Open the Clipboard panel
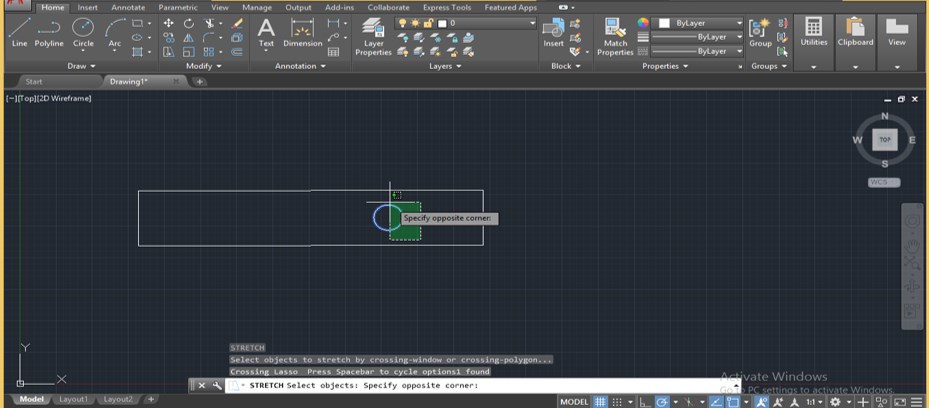929x408 pixels. [855, 41]
